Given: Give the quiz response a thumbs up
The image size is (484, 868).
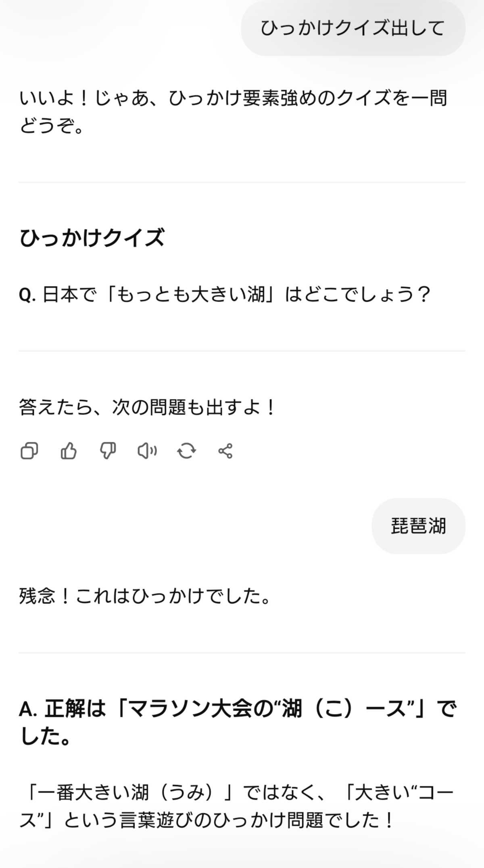Looking at the screenshot, I should tap(68, 451).
